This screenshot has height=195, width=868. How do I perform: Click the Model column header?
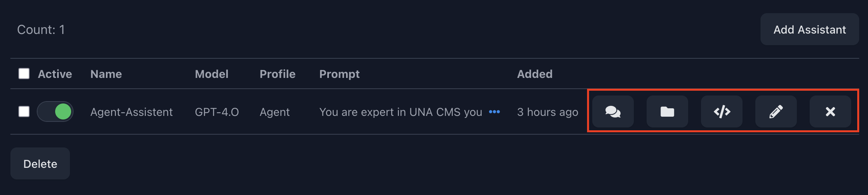[x=211, y=74]
